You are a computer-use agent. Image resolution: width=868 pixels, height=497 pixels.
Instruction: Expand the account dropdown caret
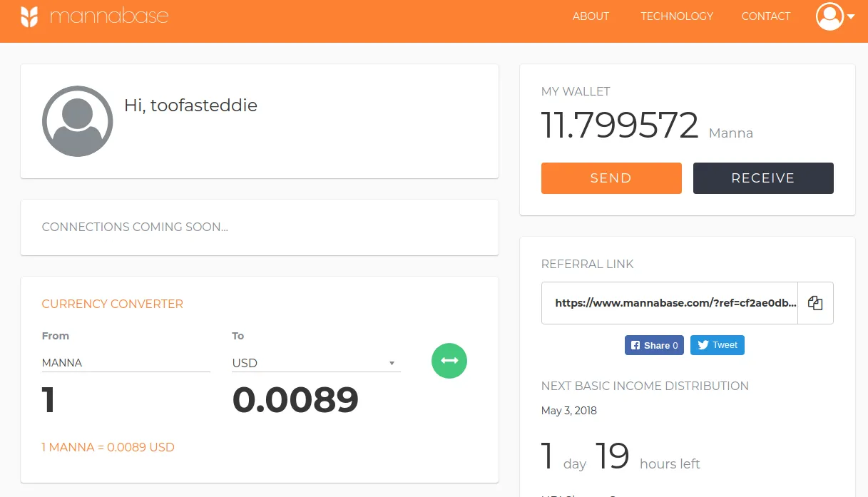point(851,17)
